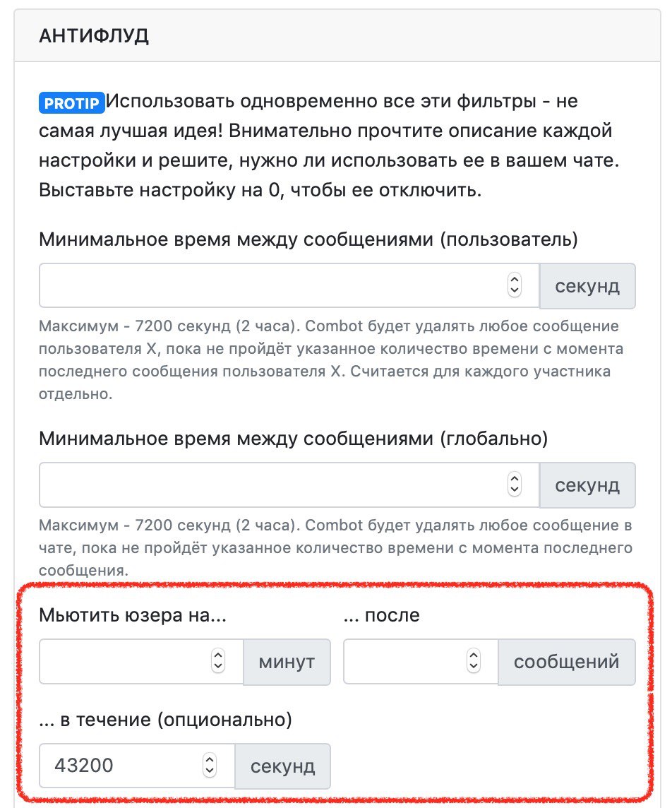Screen dimensions: 672x808
Task: Focus the "... после" messages input
Action: tap(402, 662)
